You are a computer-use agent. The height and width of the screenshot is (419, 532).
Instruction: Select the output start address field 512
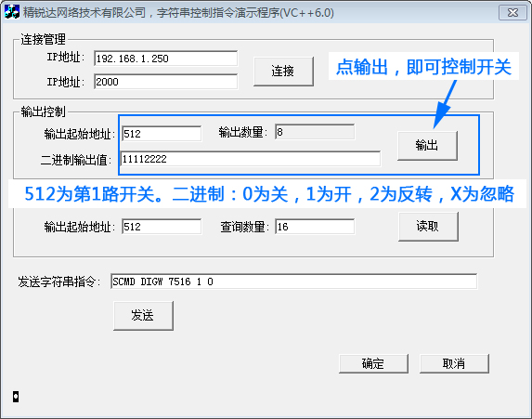click(x=162, y=134)
